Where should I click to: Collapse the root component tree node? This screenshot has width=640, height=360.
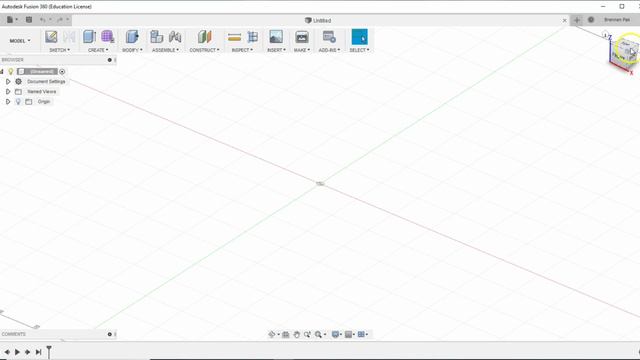2,71
